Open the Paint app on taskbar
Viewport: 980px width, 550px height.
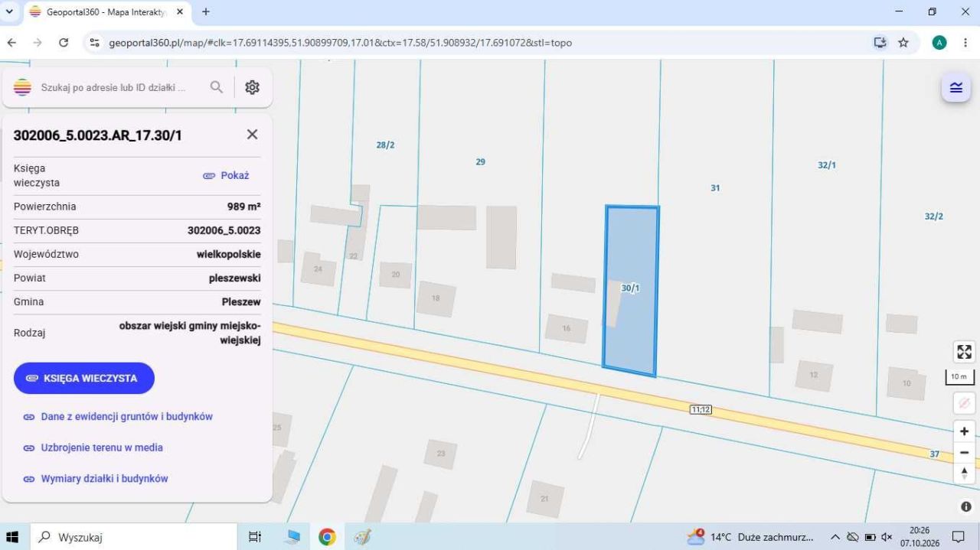tap(363, 537)
